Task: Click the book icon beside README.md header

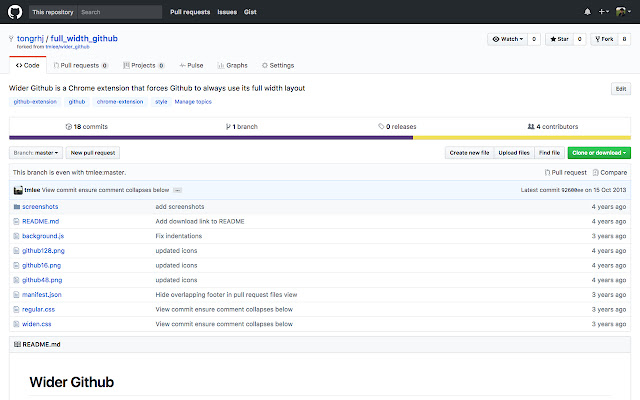Action: [17, 344]
